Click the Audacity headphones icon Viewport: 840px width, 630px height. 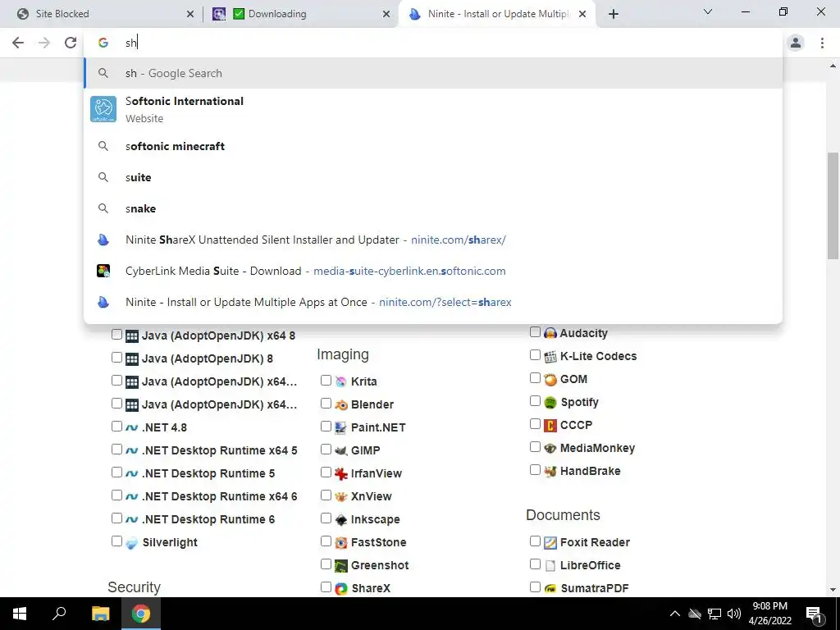(x=550, y=333)
